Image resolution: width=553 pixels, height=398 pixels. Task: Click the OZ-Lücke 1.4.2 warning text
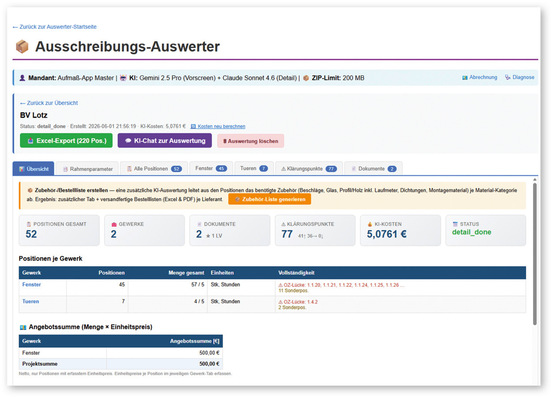point(298,302)
